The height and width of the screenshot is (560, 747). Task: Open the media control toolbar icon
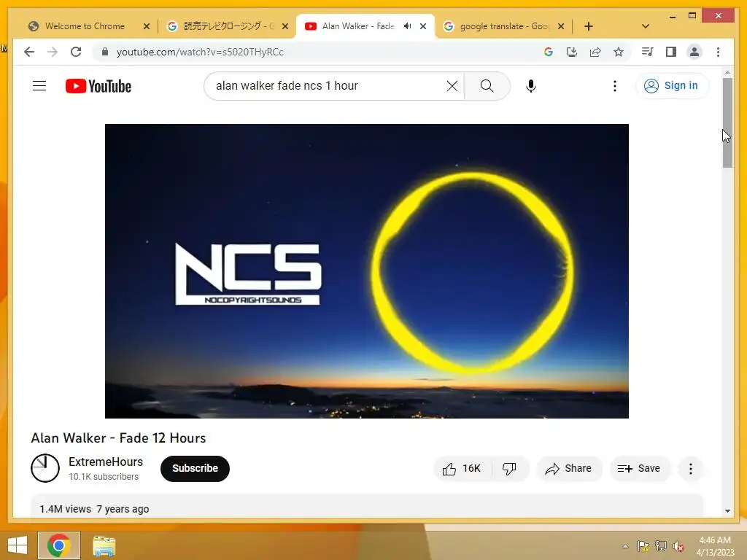click(648, 52)
